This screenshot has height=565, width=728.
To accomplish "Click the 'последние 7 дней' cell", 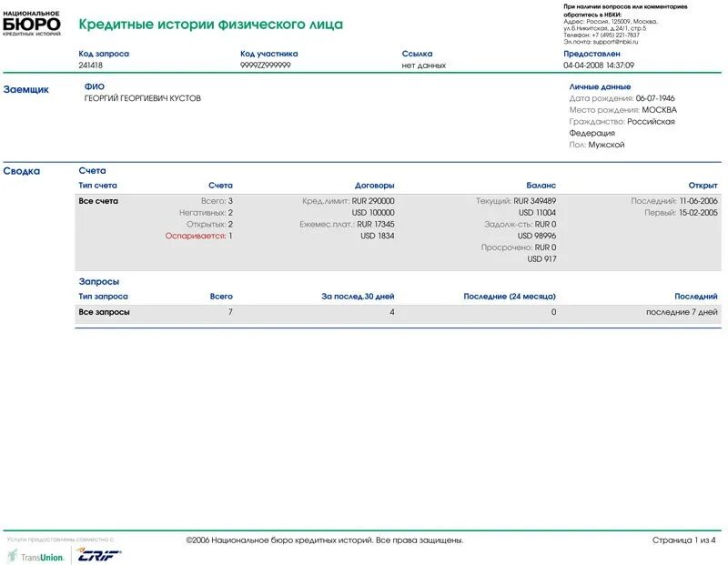I will (x=682, y=312).
